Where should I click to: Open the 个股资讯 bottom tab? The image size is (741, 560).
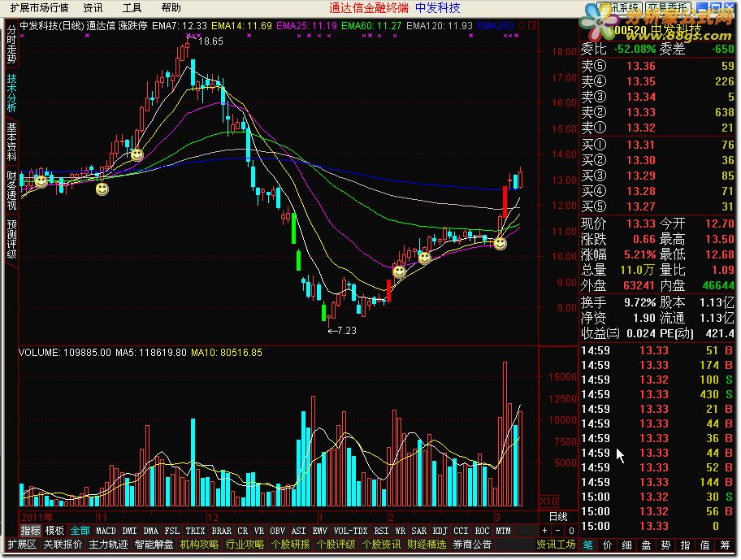tap(381, 545)
